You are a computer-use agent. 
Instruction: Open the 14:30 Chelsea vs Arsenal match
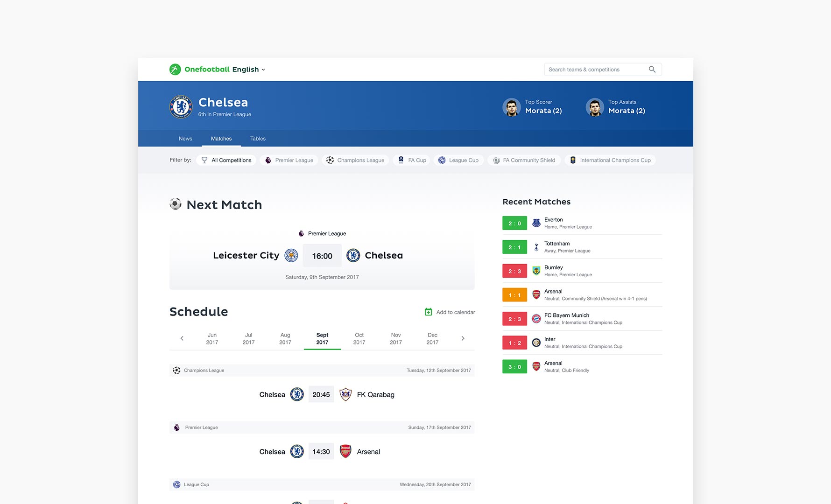(x=321, y=451)
